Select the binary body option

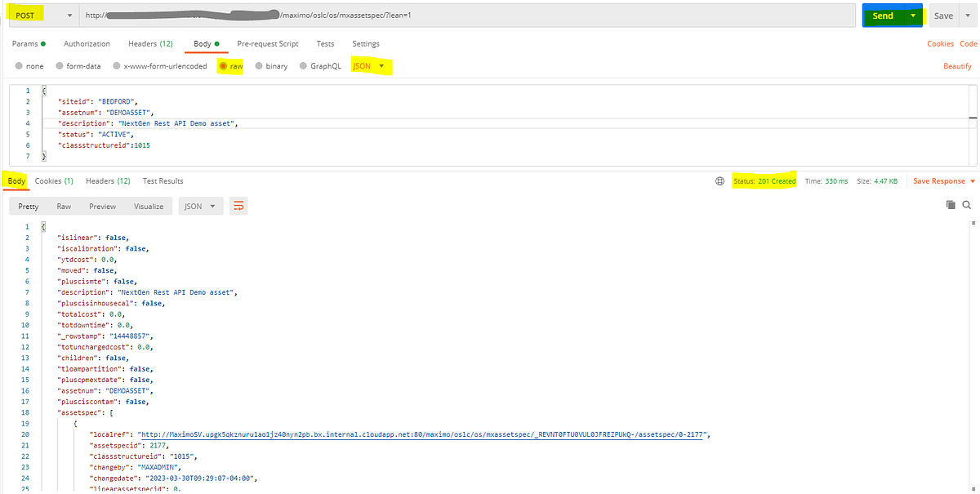[x=271, y=65]
